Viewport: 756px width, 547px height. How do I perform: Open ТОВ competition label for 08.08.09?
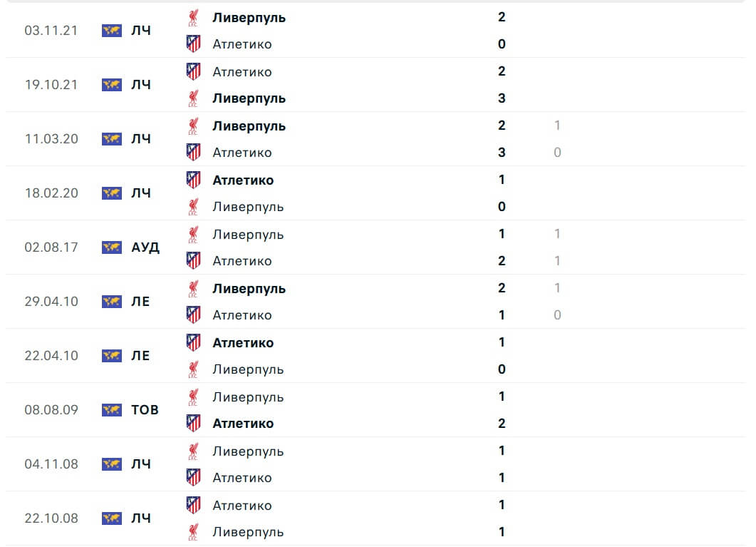(x=145, y=410)
